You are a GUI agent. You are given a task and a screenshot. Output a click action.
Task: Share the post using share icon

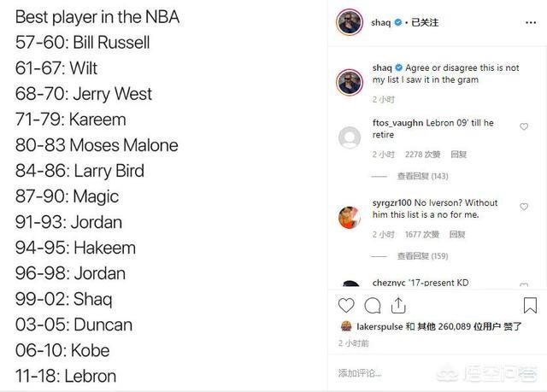pyautogui.click(x=398, y=306)
